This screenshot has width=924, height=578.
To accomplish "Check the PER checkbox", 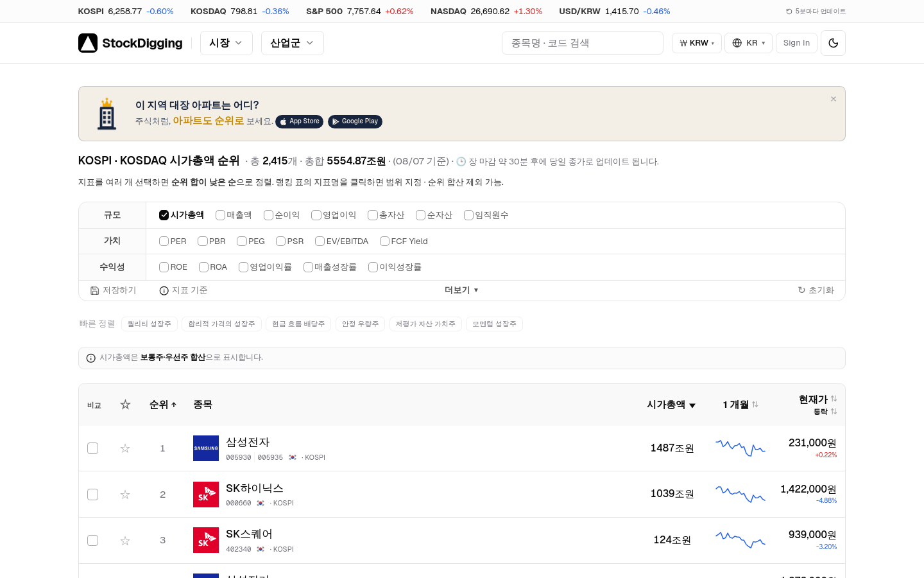I will point(164,241).
